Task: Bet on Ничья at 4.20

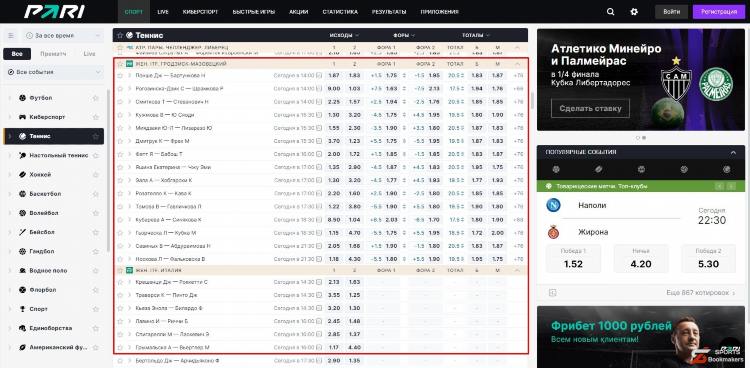Action: (641, 259)
